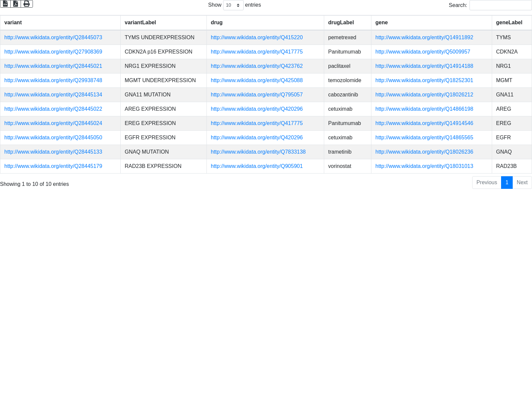Export the table as CSV
This screenshot has width=532, height=399.
5,4
